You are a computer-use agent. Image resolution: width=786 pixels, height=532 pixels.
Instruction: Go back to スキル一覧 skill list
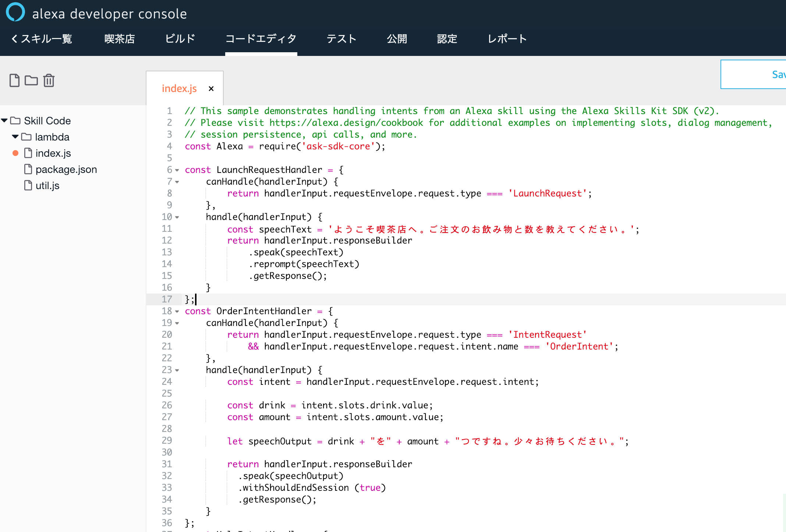(x=42, y=39)
